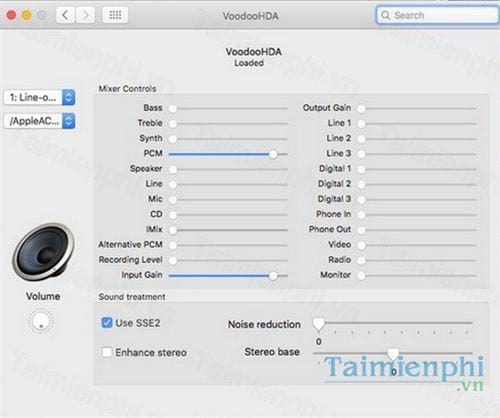Screen dimensions: 500x418
Task: Click the Sound treatment section label
Action: click(132, 297)
